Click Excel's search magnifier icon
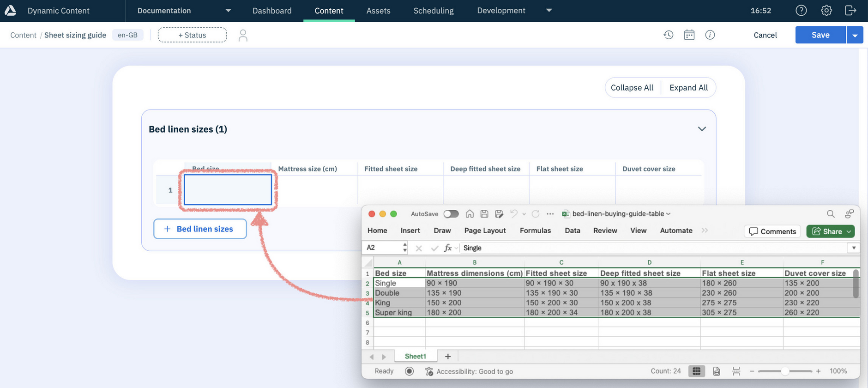The height and width of the screenshot is (388, 868). (831, 214)
